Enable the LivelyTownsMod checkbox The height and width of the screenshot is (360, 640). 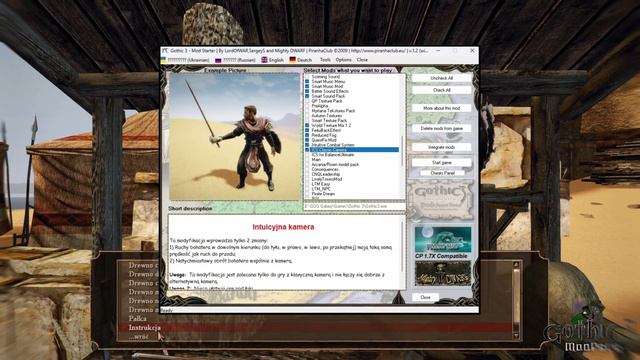307,179
